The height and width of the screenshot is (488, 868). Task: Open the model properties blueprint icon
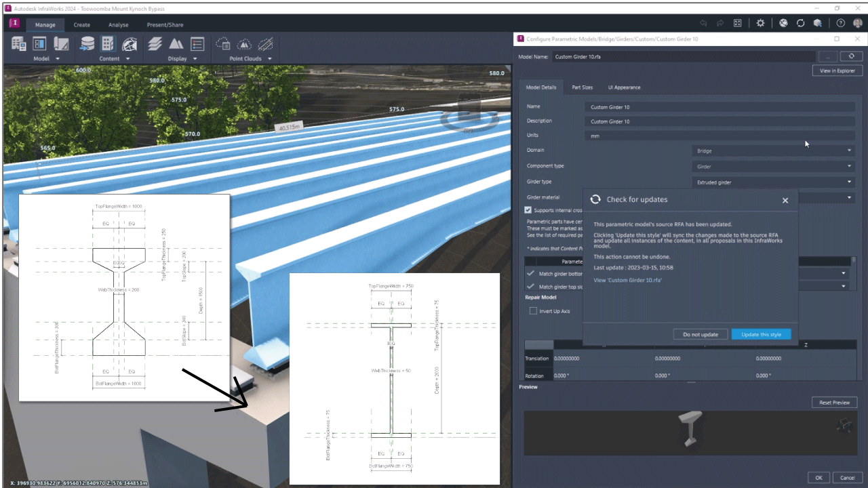61,44
